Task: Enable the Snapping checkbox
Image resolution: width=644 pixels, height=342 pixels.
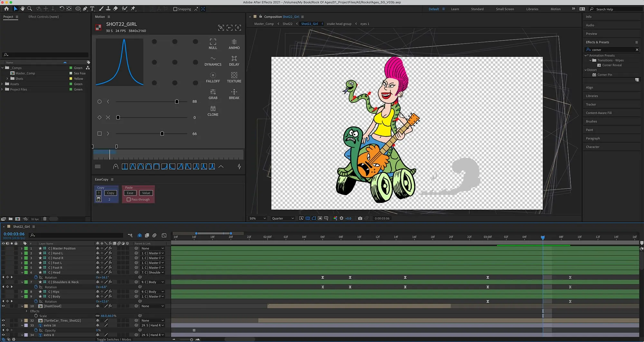Action: click(x=175, y=9)
